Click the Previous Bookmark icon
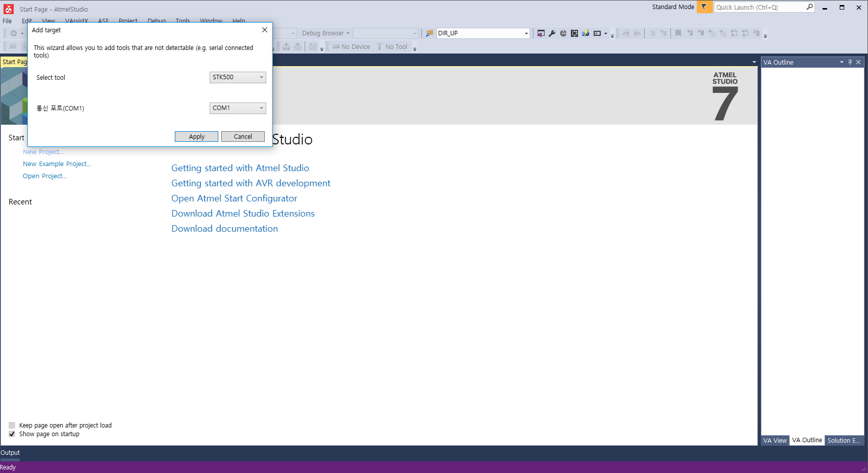The image size is (868, 473). 690,33
